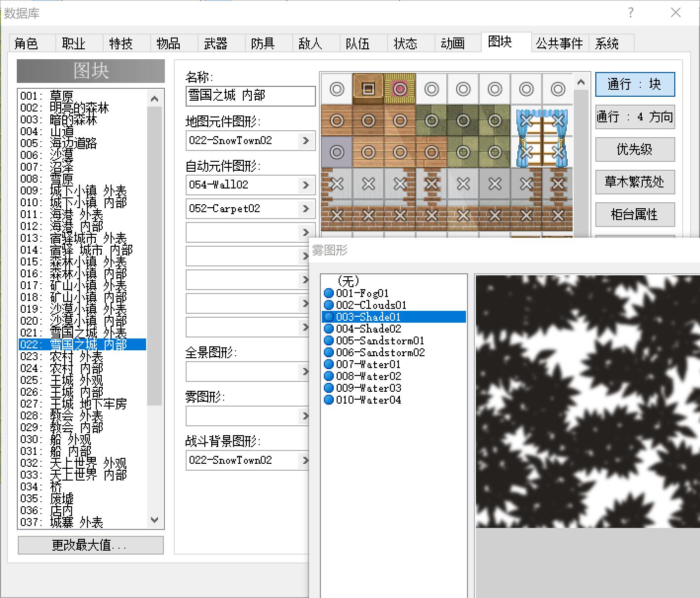Click the 通行：4 方向 button
700x598 pixels.
pos(635,117)
